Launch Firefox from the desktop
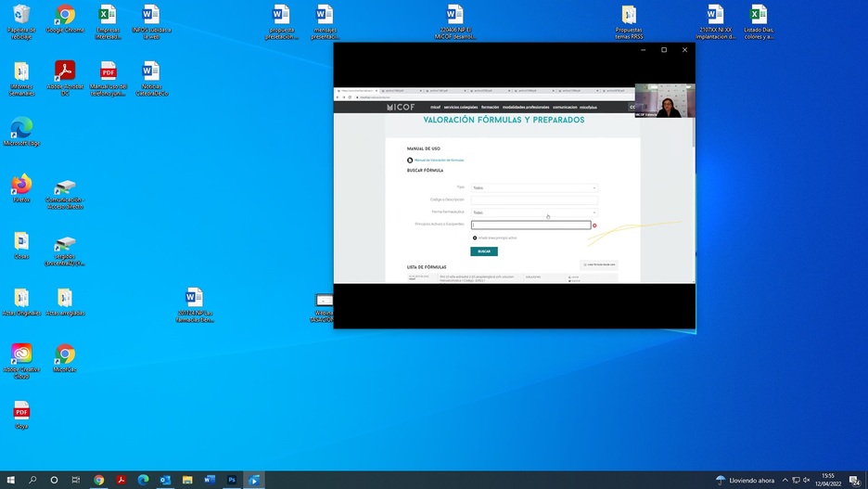Screen dimensions: 868x489 [21, 186]
